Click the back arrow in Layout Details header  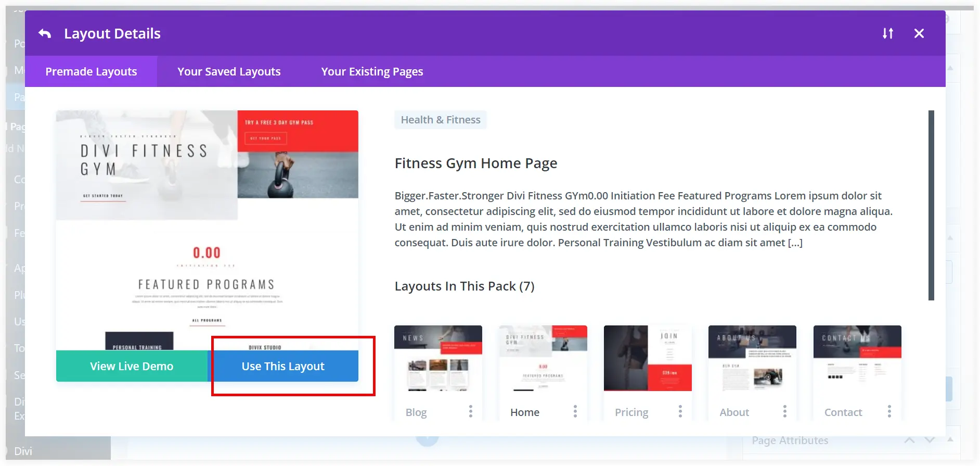[x=45, y=33]
